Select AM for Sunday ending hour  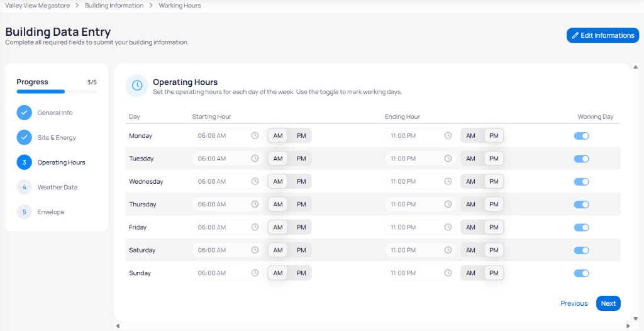pyautogui.click(x=470, y=273)
